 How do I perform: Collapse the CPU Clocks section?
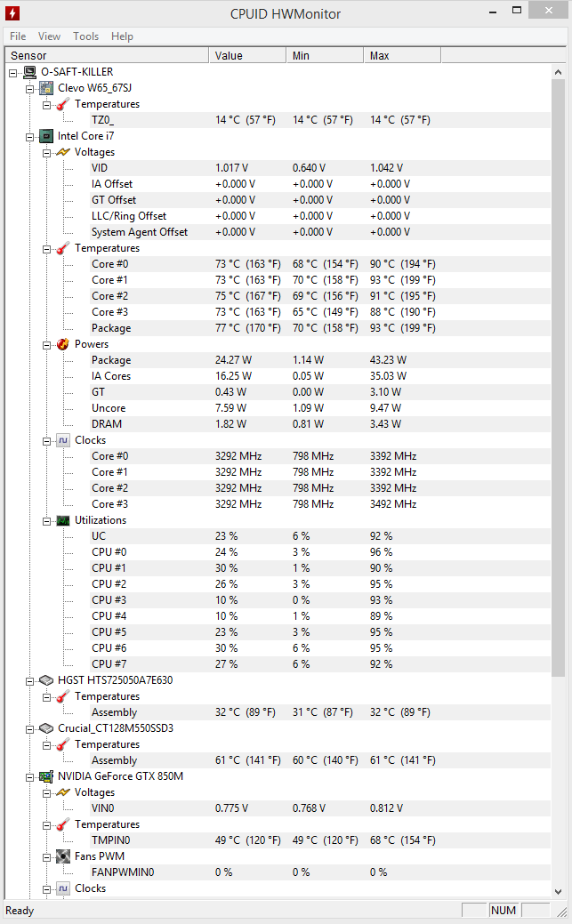[x=46, y=441]
